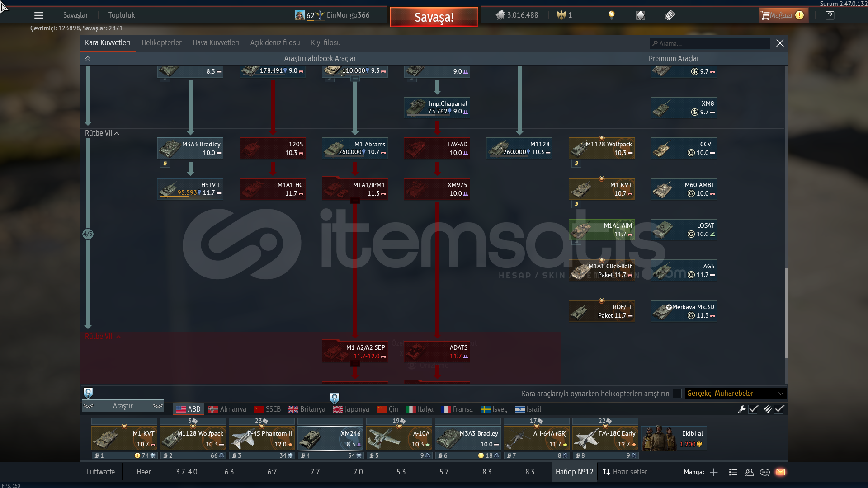Switch to Kıyı filosu tab
Screen dimensions: 868x488
click(326, 42)
